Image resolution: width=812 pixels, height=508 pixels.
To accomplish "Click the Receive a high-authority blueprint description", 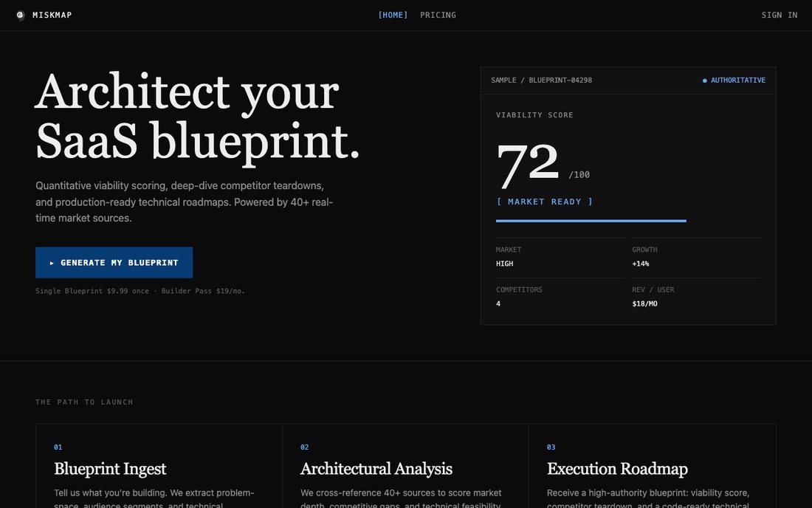I will [x=648, y=498].
